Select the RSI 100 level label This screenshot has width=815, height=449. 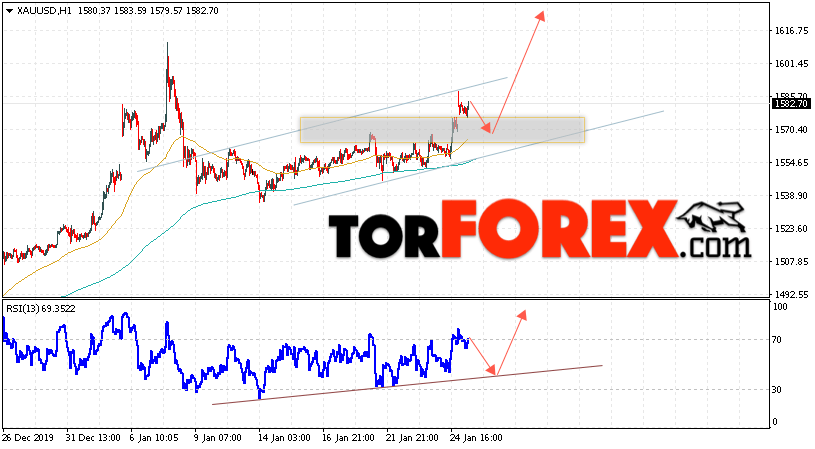780,307
